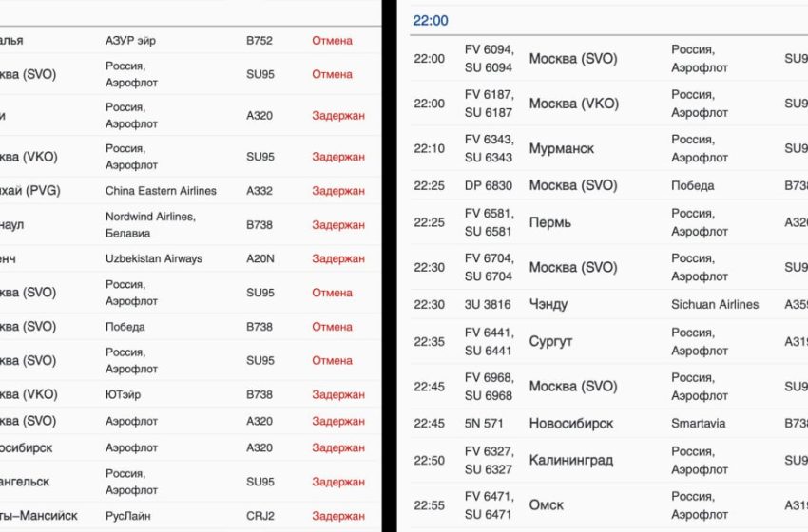
Task: Click the Отмена status for АЗУР эйр
Action: pyautogui.click(x=332, y=41)
